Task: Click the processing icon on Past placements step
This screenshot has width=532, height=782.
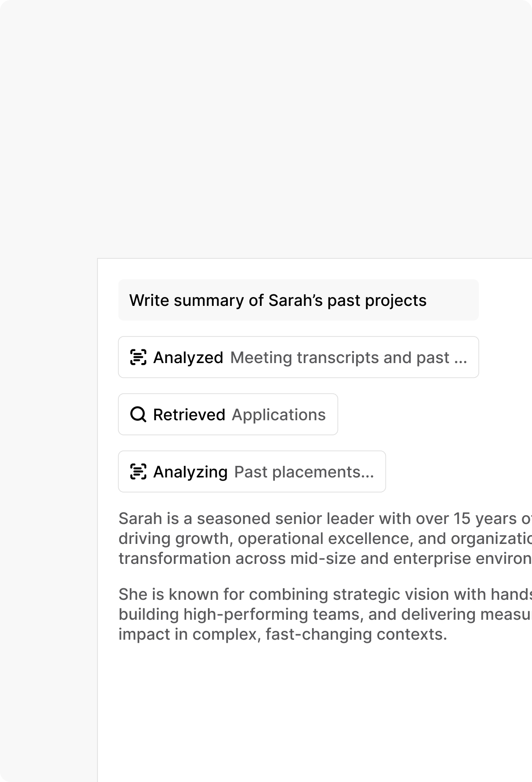Action: pyautogui.click(x=139, y=471)
